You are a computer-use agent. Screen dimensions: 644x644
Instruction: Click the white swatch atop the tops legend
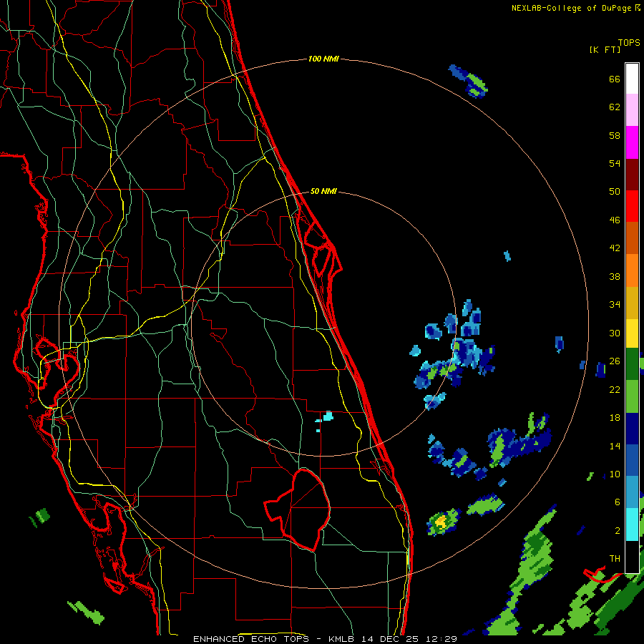632,79
